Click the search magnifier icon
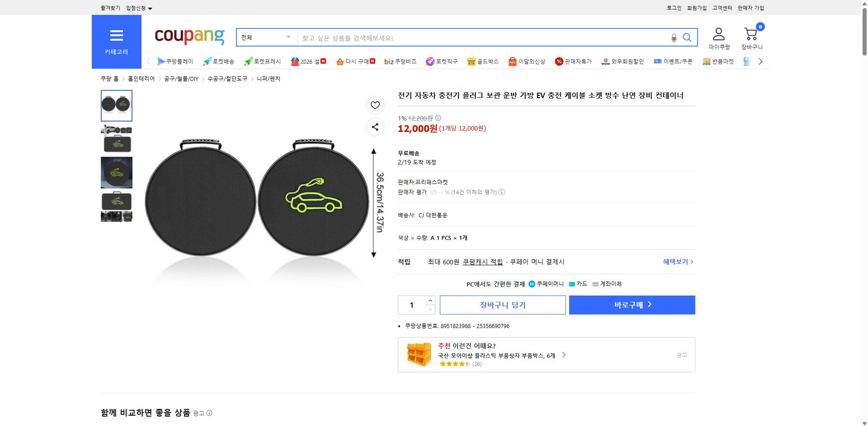The image size is (868, 427). (x=687, y=38)
